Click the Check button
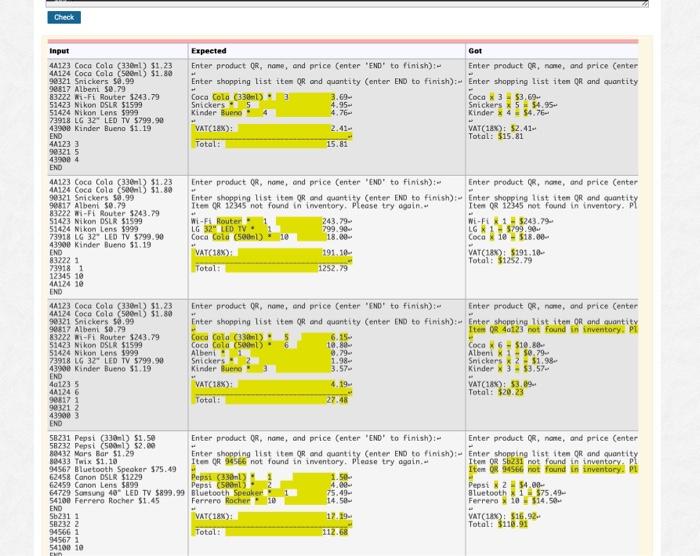 tap(64, 17)
